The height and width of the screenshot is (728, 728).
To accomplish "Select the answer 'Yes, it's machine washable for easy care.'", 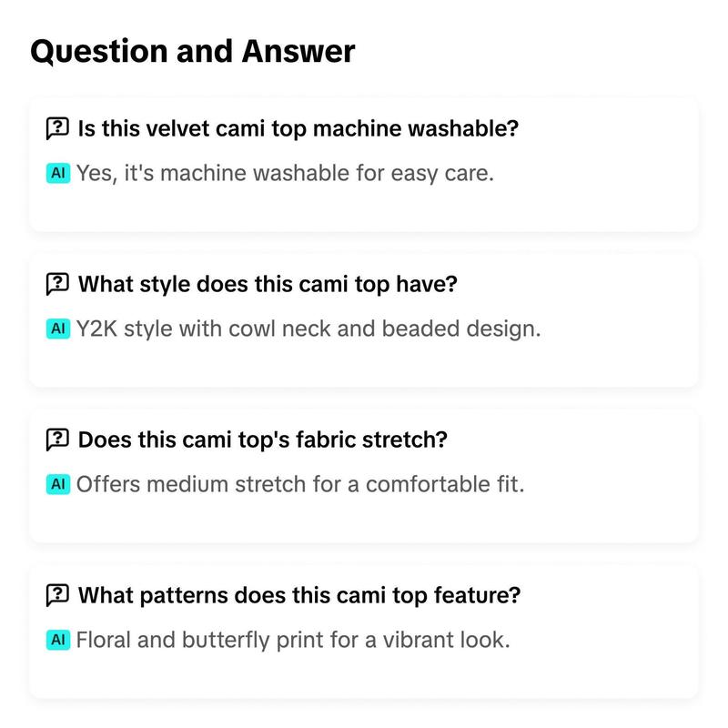I will 285,173.
